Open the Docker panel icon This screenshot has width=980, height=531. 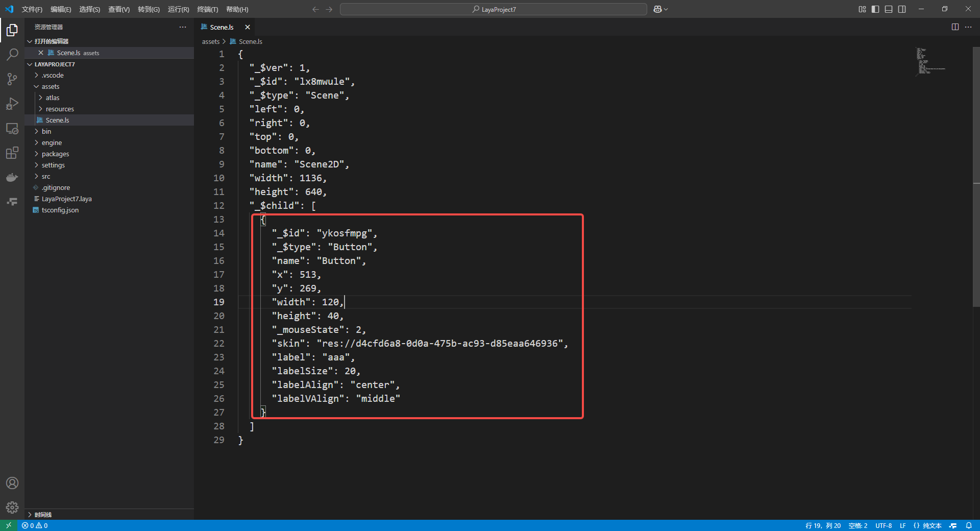pyautogui.click(x=12, y=177)
